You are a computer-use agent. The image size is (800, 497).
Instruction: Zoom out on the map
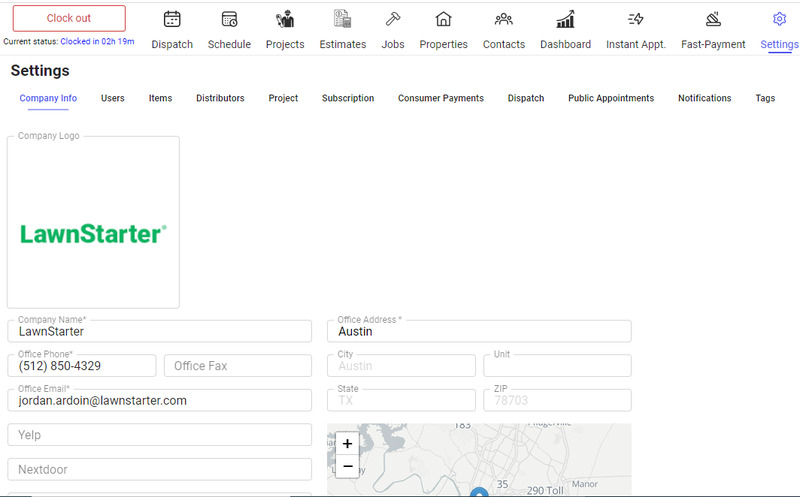(x=347, y=466)
